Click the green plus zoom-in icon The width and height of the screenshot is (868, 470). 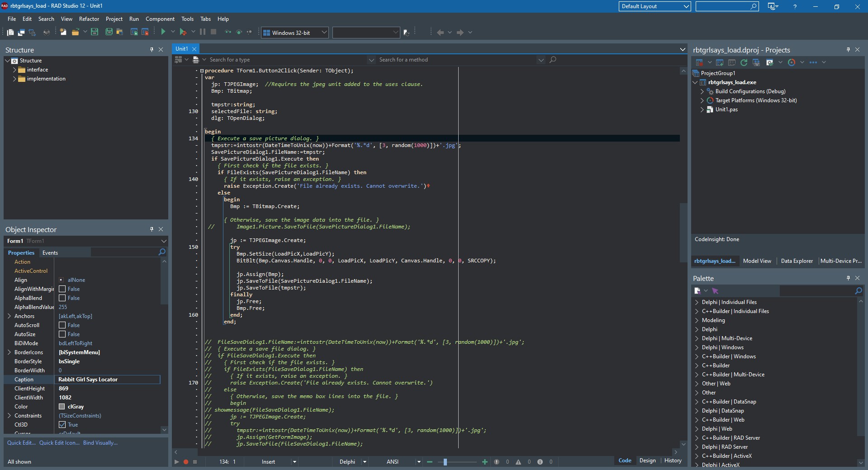coord(485,462)
